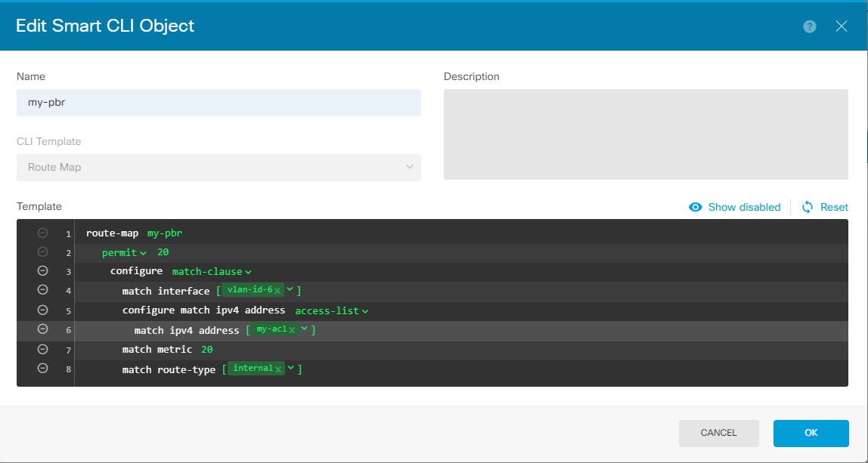Expand the match route-type selection chevron

(290, 368)
